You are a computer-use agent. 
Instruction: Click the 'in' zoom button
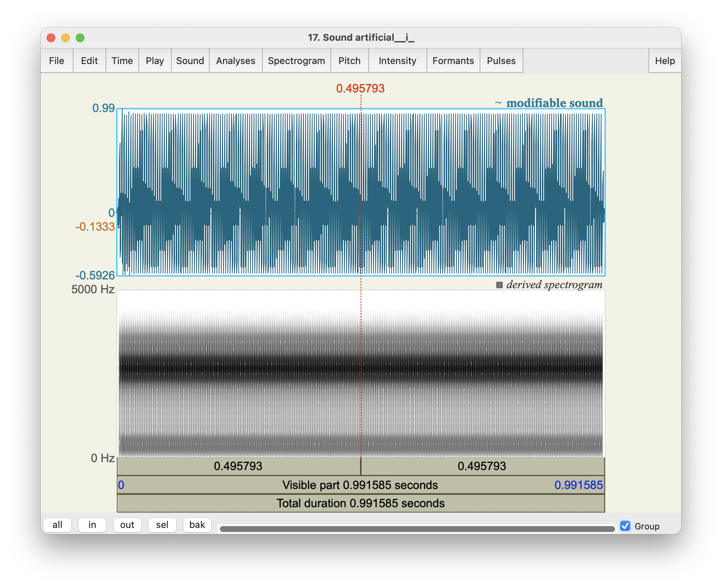92,525
